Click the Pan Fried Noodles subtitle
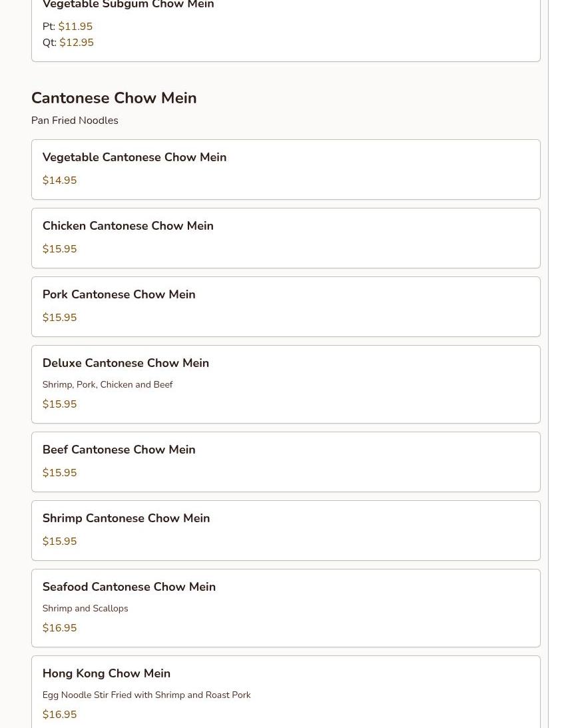 pos(75,121)
